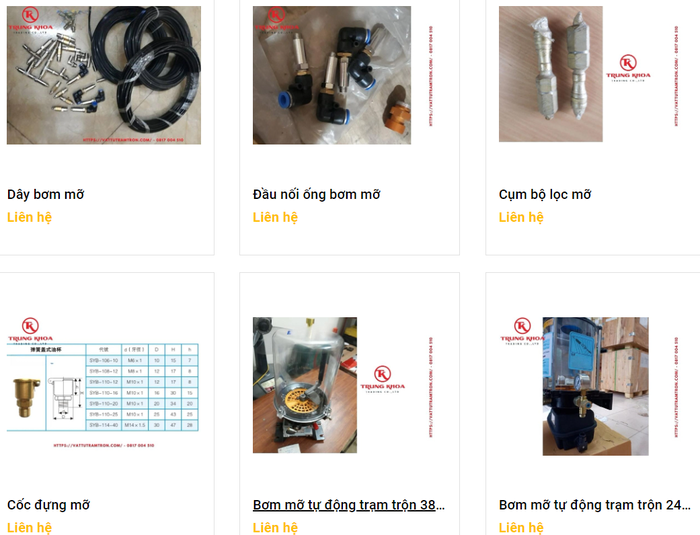The width and height of the screenshot is (700, 535).
Task: Open the grease pump with clear dome photo
Action: pos(305,385)
